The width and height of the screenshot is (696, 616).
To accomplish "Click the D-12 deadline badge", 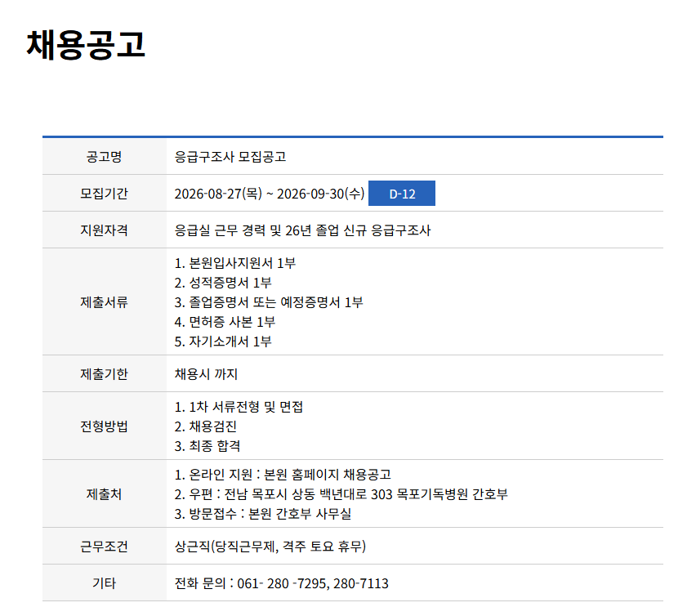I will (402, 194).
